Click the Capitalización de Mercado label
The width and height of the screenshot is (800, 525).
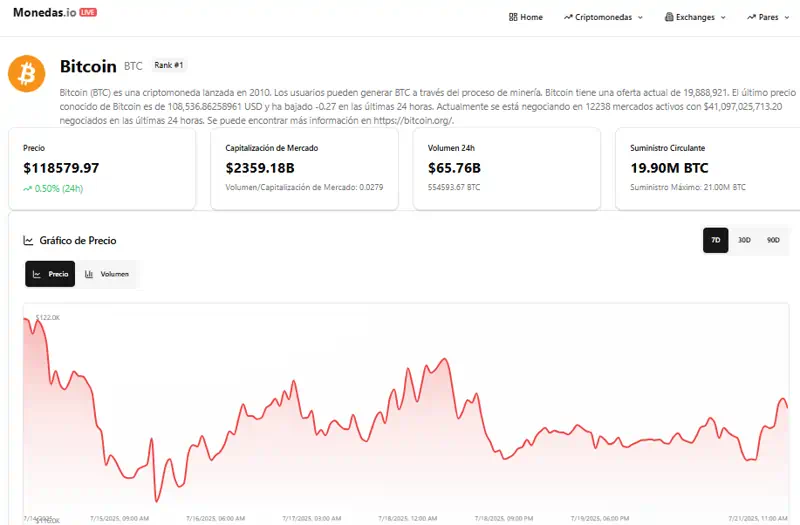(271, 148)
